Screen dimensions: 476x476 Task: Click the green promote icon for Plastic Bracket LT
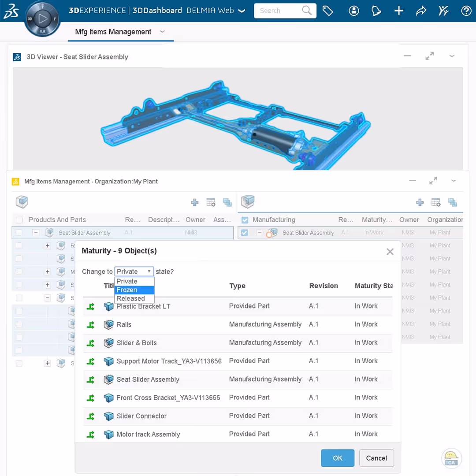90,307
